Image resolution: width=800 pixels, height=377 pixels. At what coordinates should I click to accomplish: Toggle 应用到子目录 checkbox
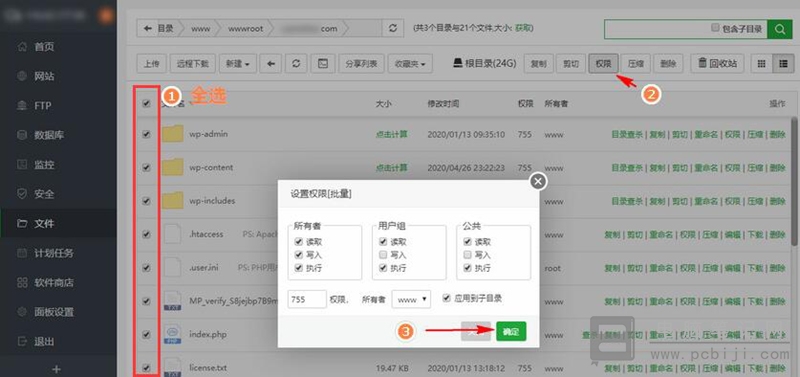(447, 298)
